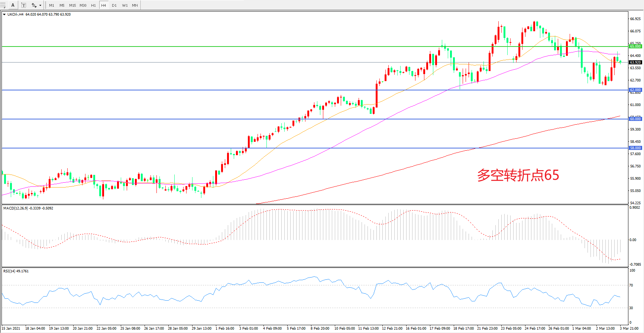Expand the UKOil chart title triangle
Screen dimensions: 644x333
click(4, 15)
